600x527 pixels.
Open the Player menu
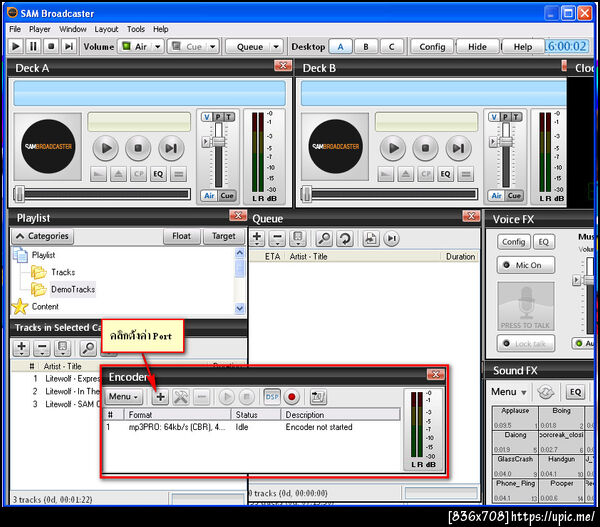point(39,29)
